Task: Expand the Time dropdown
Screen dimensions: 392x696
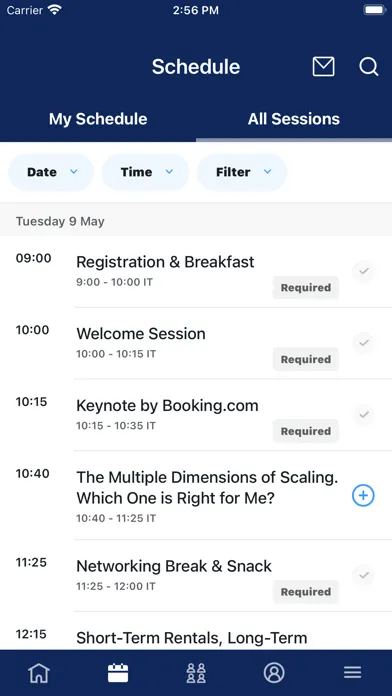Action: [146, 172]
